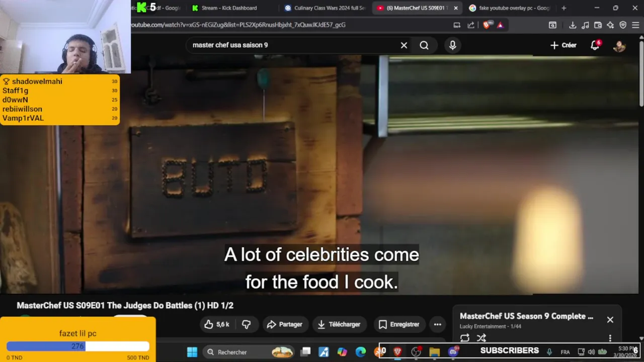Click Brave Rewards triangle icon
The height and width of the screenshot is (362, 644).
(500, 25)
